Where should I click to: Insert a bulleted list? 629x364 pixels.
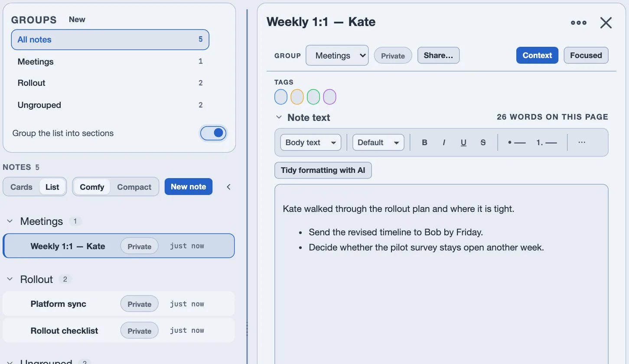(517, 143)
